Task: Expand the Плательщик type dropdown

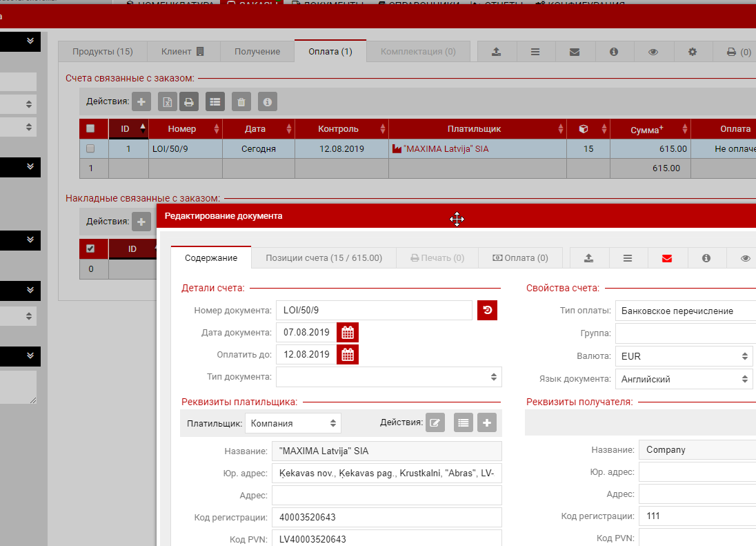Action: 292,423
